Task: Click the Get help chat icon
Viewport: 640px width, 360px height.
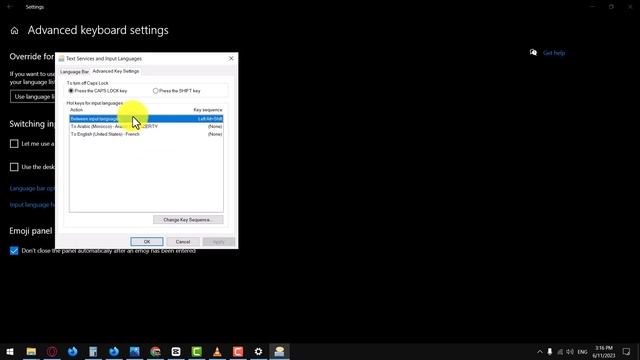Action: pos(533,52)
